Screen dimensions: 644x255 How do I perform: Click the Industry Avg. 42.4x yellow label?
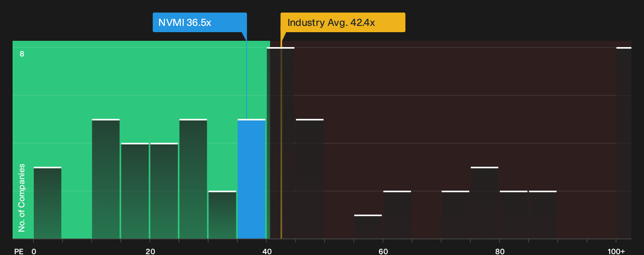(343, 22)
